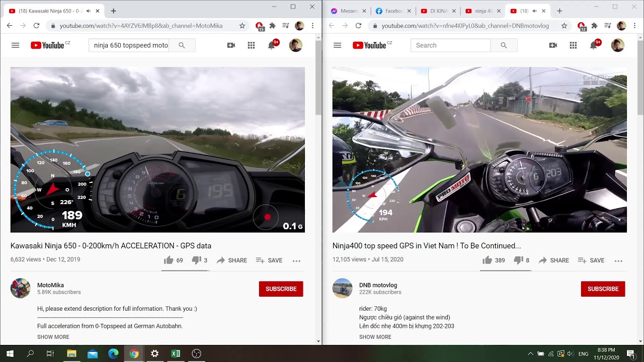Save the Ninja400 video to playlist

click(x=591, y=260)
